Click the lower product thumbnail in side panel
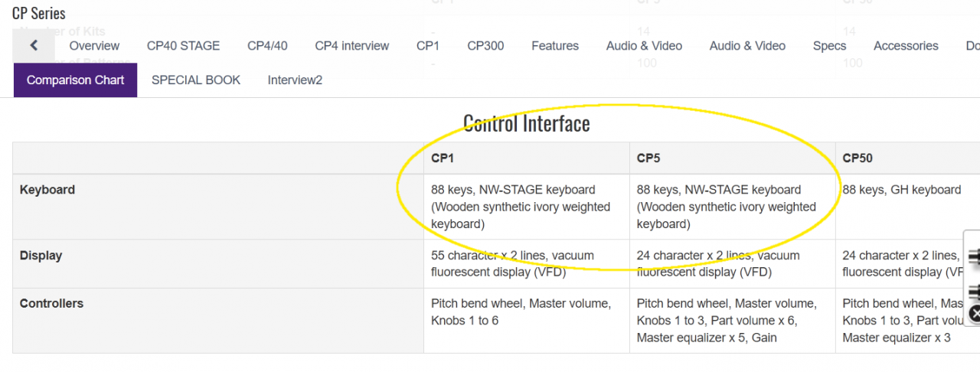 tap(974, 292)
